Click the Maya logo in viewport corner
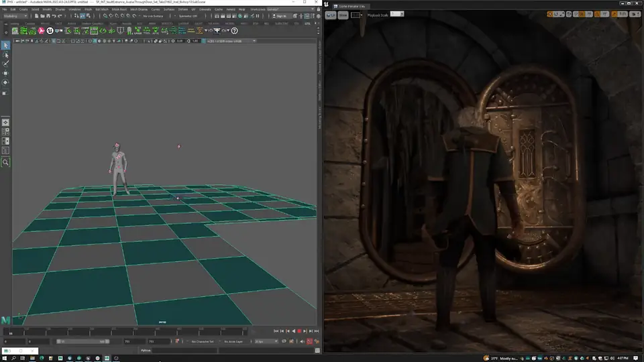The height and width of the screenshot is (362, 644). point(5,320)
